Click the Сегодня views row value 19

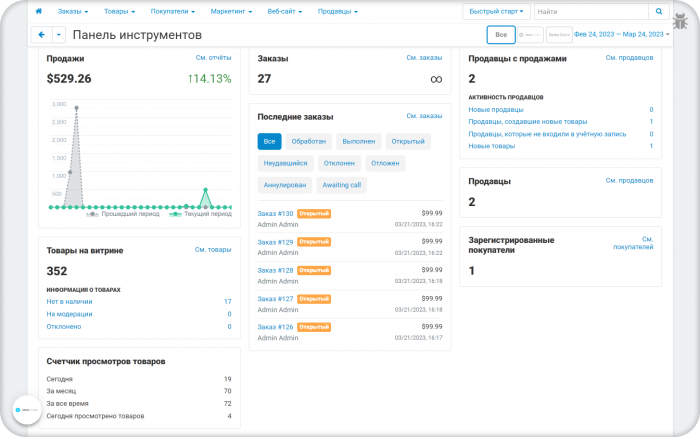point(228,379)
